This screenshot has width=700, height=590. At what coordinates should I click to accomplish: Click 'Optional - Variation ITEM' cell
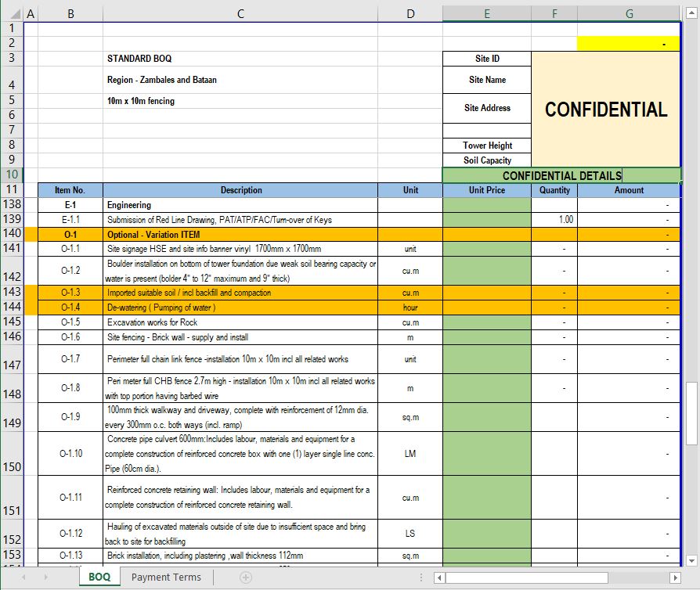pyautogui.click(x=240, y=234)
